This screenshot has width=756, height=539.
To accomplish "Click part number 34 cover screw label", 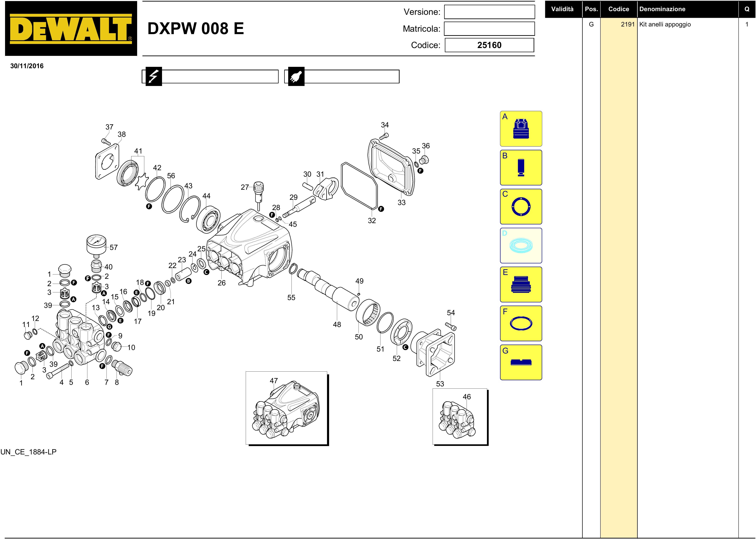I will (x=385, y=125).
